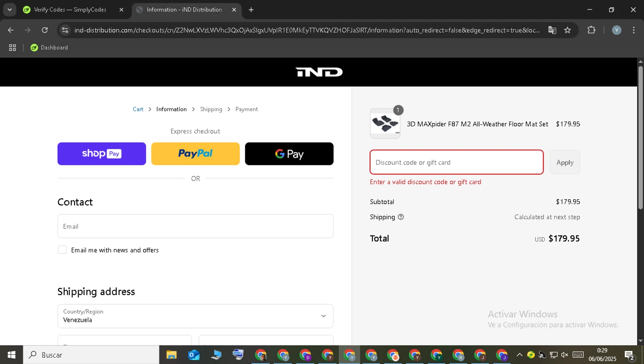Image resolution: width=644 pixels, height=364 pixels.
Task: Click the iND logo in header
Action: pos(319,72)
